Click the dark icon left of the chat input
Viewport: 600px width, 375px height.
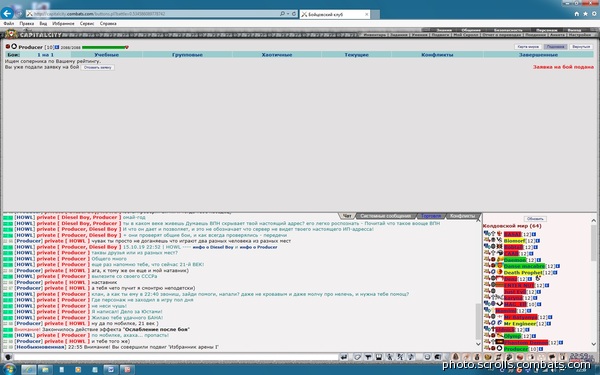pyautogui.click(x=8, y=357)
